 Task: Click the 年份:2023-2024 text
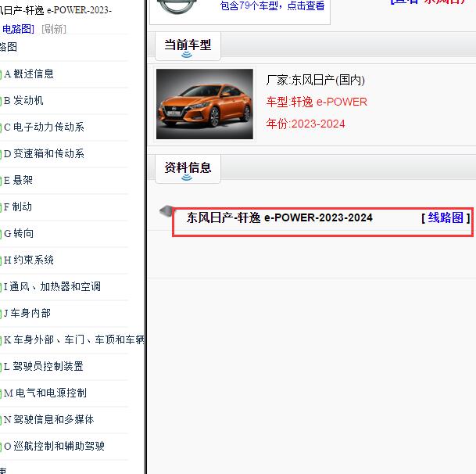(306, 124)
